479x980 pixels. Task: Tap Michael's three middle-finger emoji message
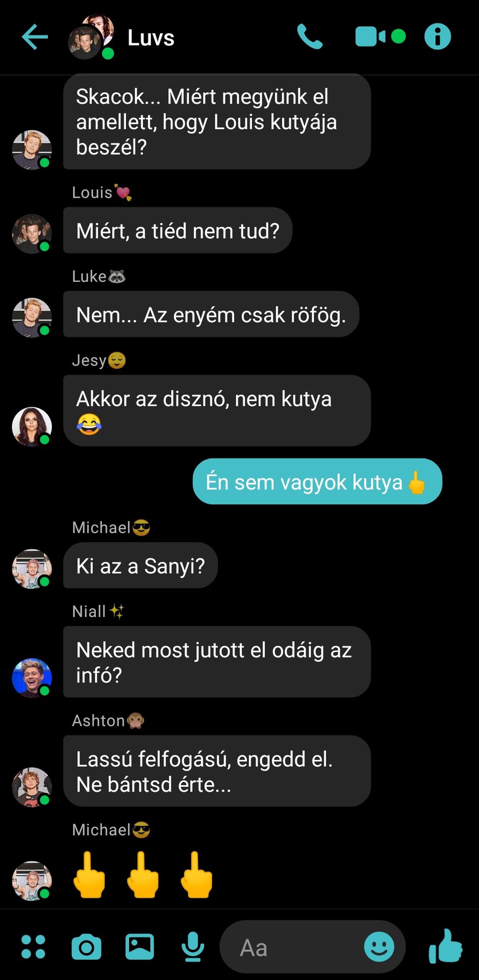[x=142, y=874]
